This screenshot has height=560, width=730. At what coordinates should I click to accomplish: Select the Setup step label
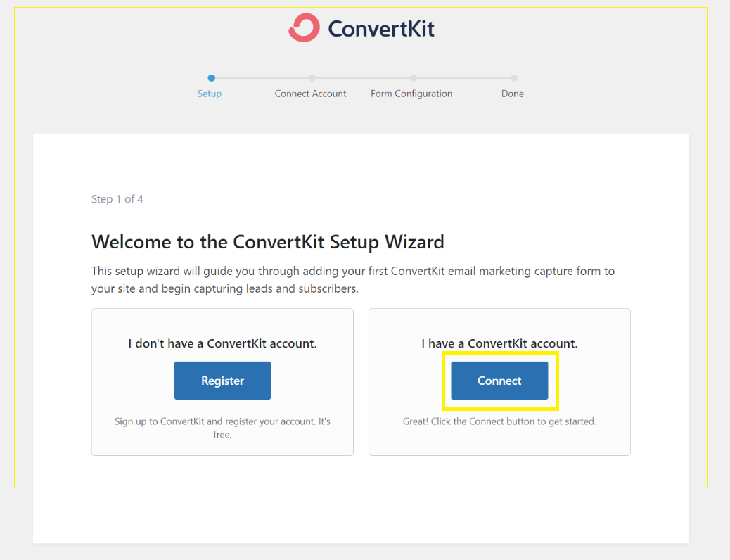pos(210,94)
